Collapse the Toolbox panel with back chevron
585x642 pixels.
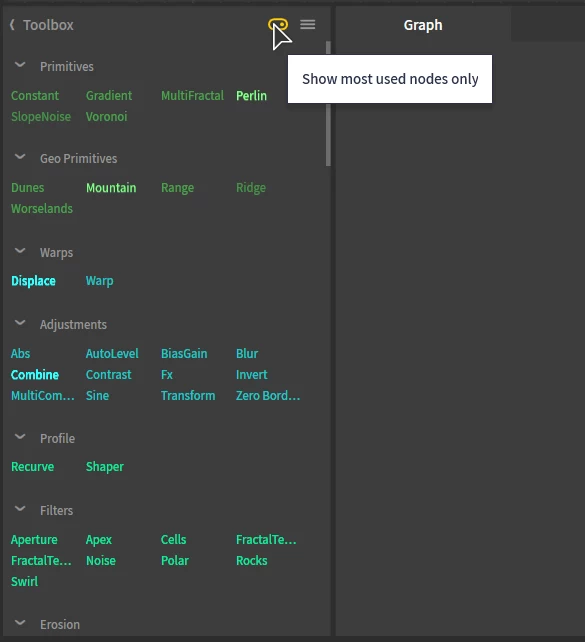(x=12, y=25)
